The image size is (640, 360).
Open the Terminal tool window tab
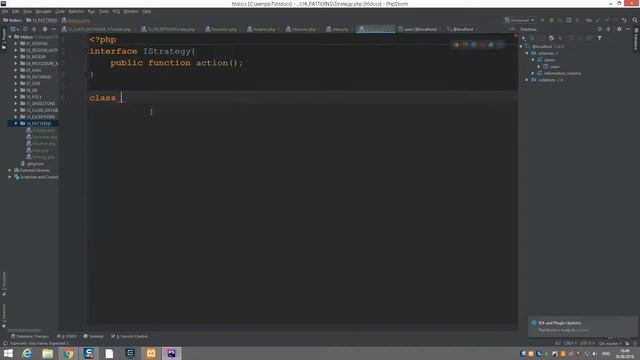[93, 336]
